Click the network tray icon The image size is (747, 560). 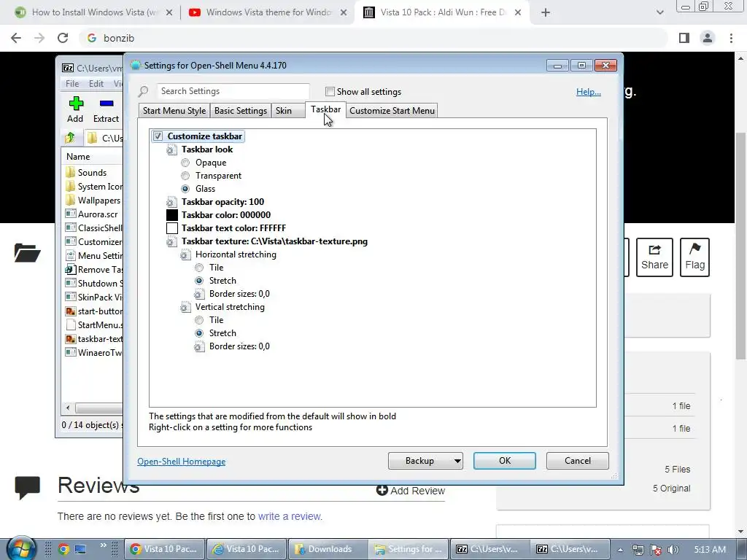(x=638, y=550)
